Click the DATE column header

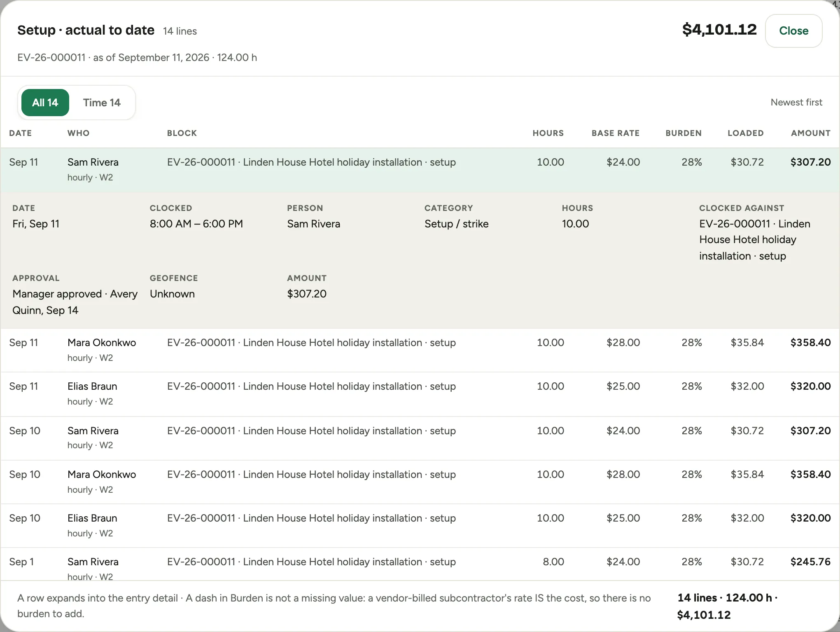tap(21, 133)
